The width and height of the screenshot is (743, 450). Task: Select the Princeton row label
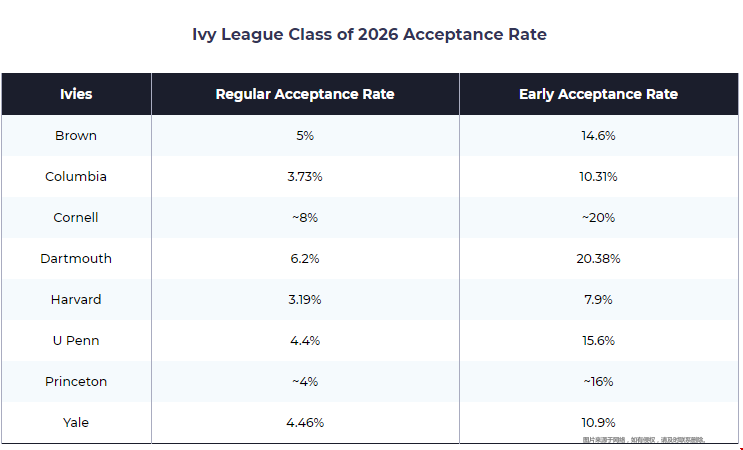click(76, 381)
